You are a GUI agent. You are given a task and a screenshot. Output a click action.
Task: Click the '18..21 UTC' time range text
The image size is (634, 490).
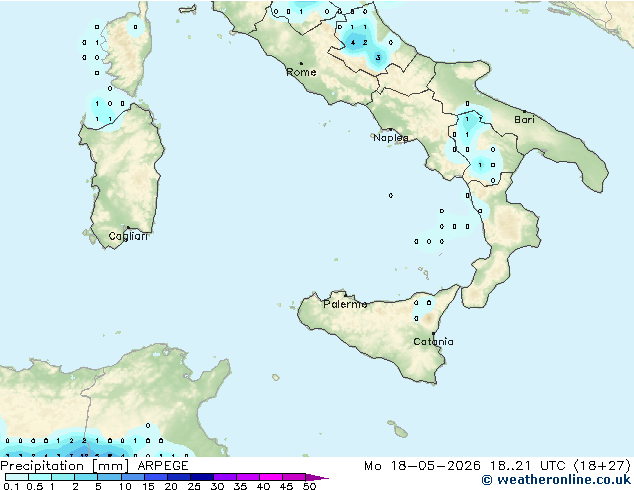pos(528,466)
